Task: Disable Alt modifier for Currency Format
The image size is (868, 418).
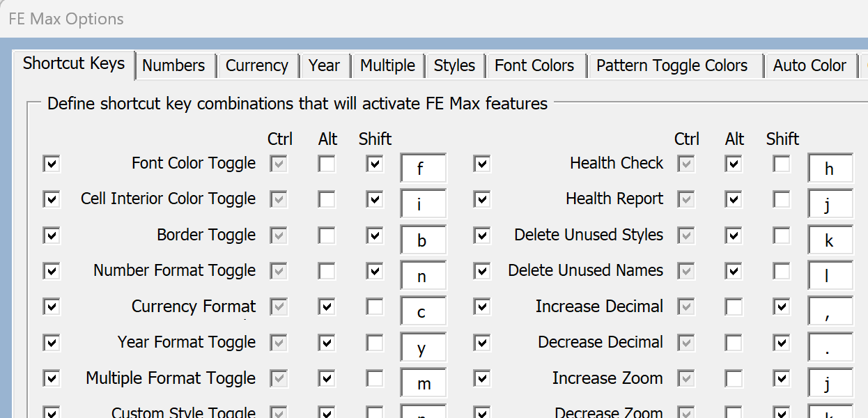Action: [x=327, y=307]
